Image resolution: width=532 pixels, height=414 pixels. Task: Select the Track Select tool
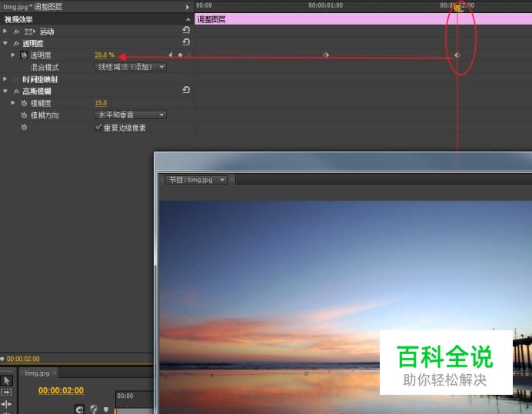point(6,392)
